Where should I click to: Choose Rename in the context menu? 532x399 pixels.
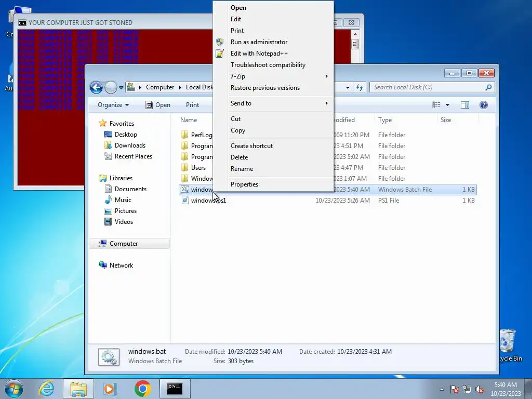coord(242,169)
